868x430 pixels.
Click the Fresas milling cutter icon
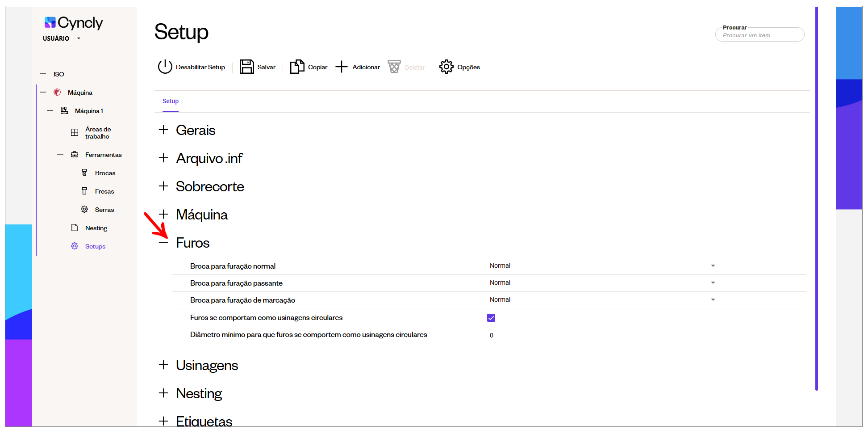(x=84, y=191)
